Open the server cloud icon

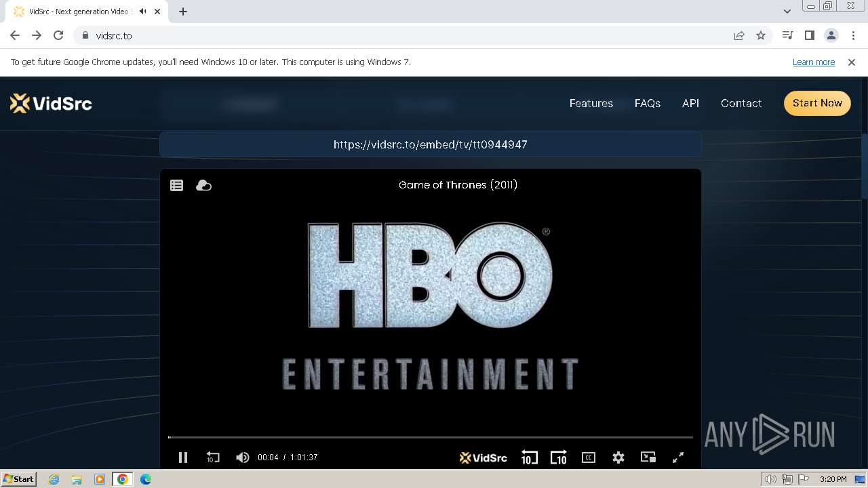pyautogui.click(x=203, y=185)
